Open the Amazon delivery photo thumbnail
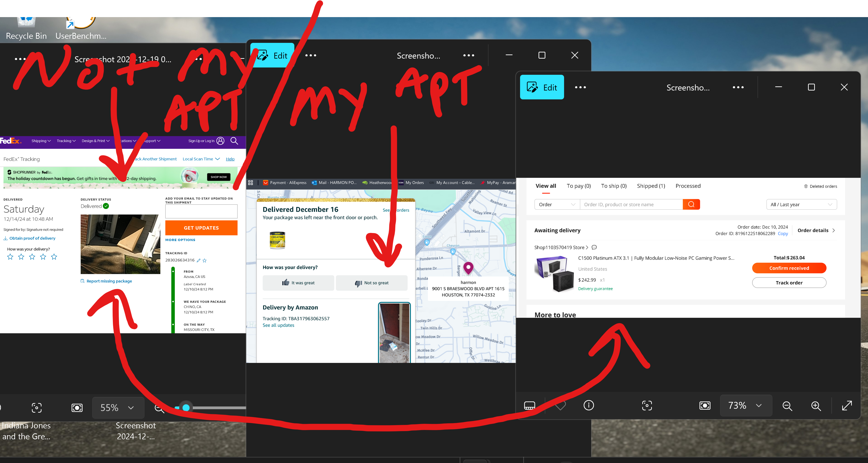This screenshot has width=868, height=463. tap(395, 333)
